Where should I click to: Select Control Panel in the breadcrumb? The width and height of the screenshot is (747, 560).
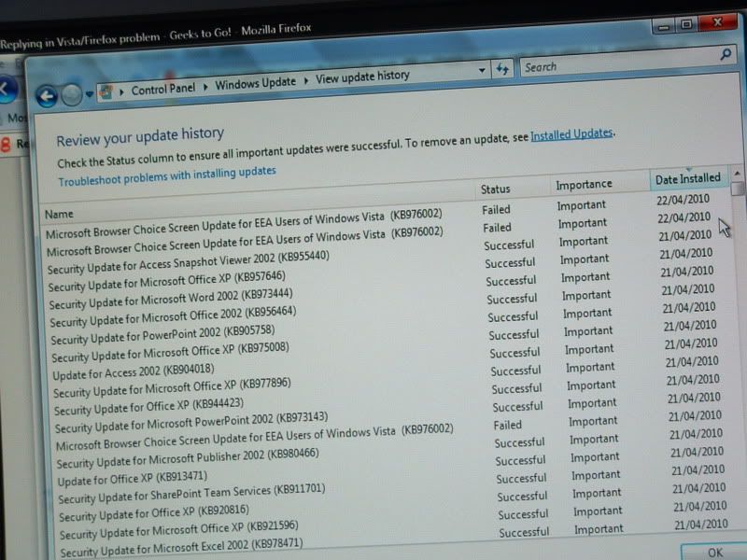pos(162,89)
